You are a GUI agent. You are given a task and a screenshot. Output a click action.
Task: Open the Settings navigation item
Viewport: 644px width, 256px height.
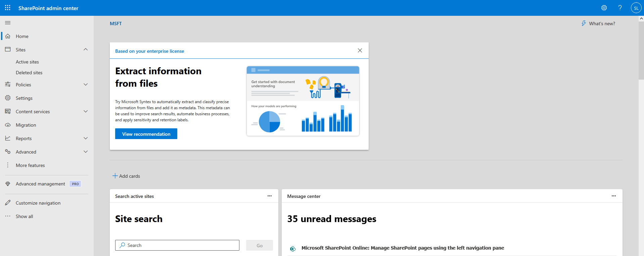coord(47,98)
